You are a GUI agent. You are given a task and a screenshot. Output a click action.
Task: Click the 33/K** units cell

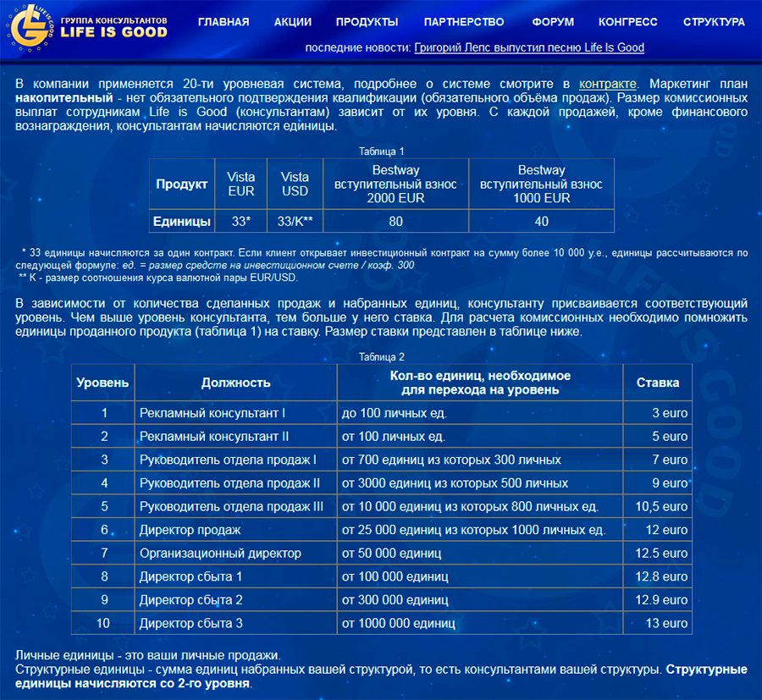click(295, 222)
